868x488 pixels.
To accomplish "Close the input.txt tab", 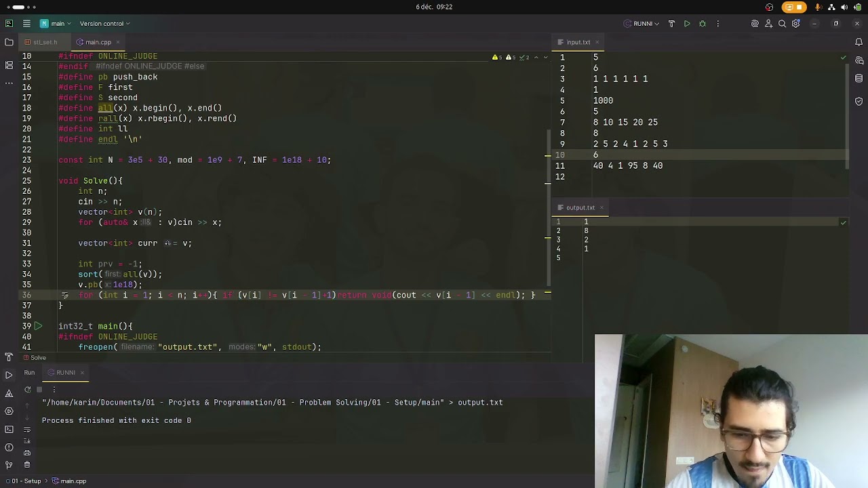I will 597,42.
